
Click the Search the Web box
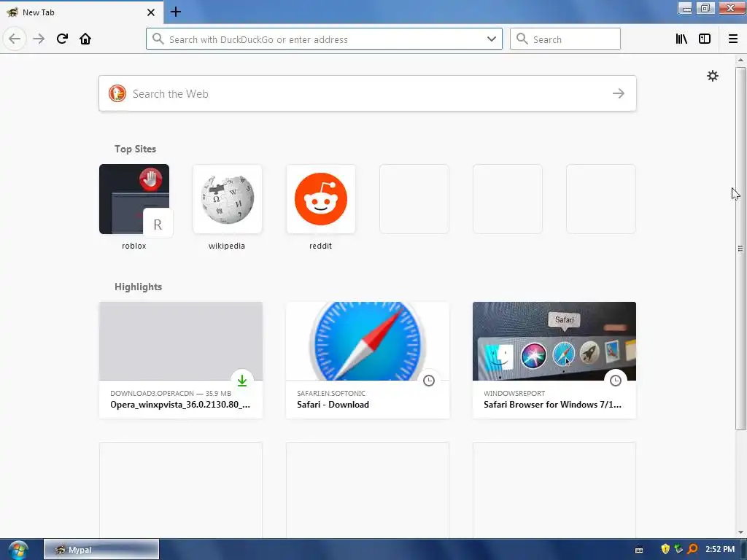point(368,93)
